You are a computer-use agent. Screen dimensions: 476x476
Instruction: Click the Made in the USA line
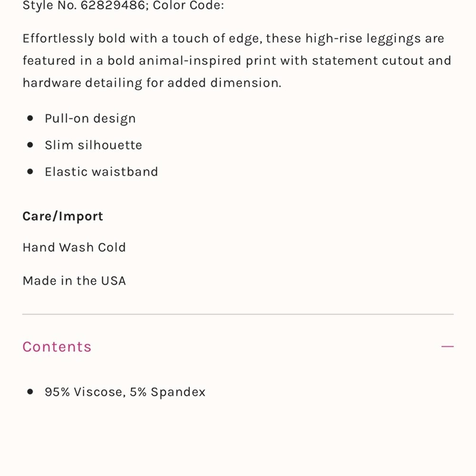74,281
